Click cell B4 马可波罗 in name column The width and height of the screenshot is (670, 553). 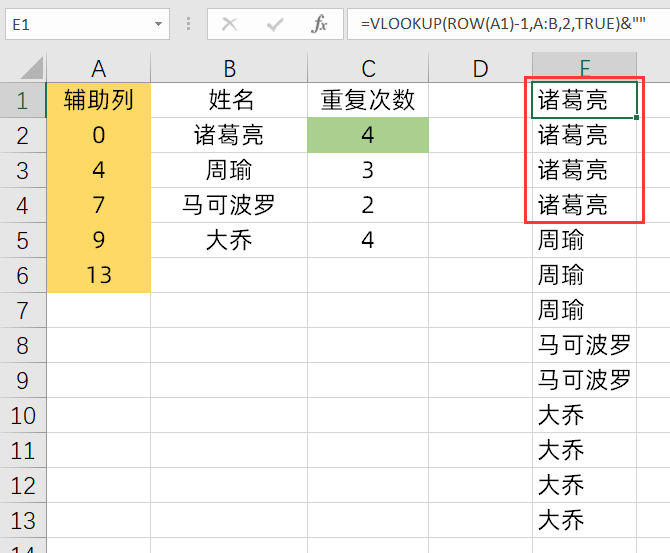[x=229, y=206]
